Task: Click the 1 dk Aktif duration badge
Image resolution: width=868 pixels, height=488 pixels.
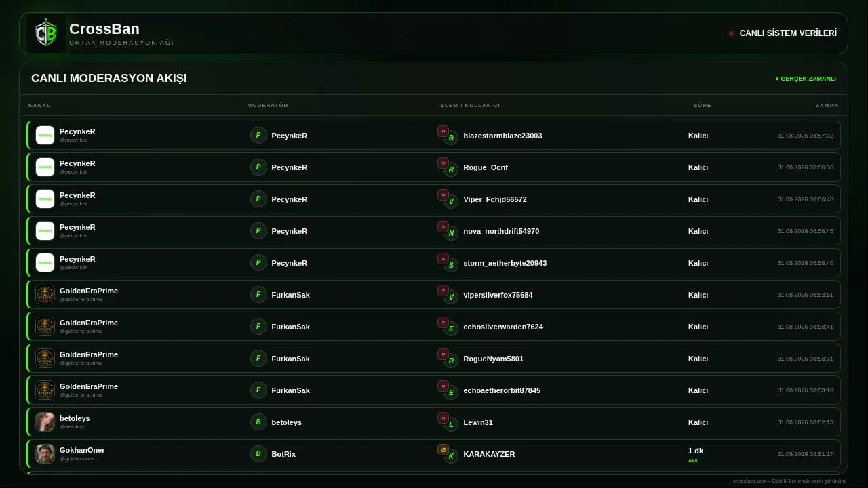Action: 696,455
